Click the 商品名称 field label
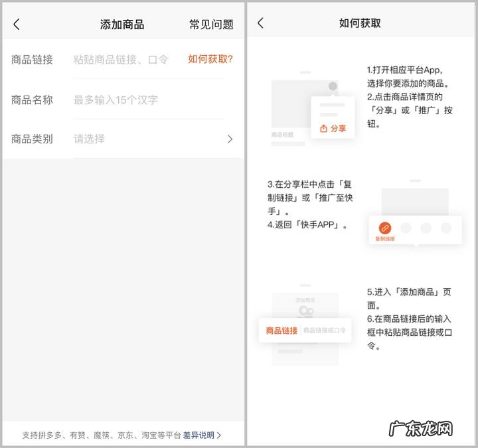The image size is (478, 448). [x=32, y=100]
